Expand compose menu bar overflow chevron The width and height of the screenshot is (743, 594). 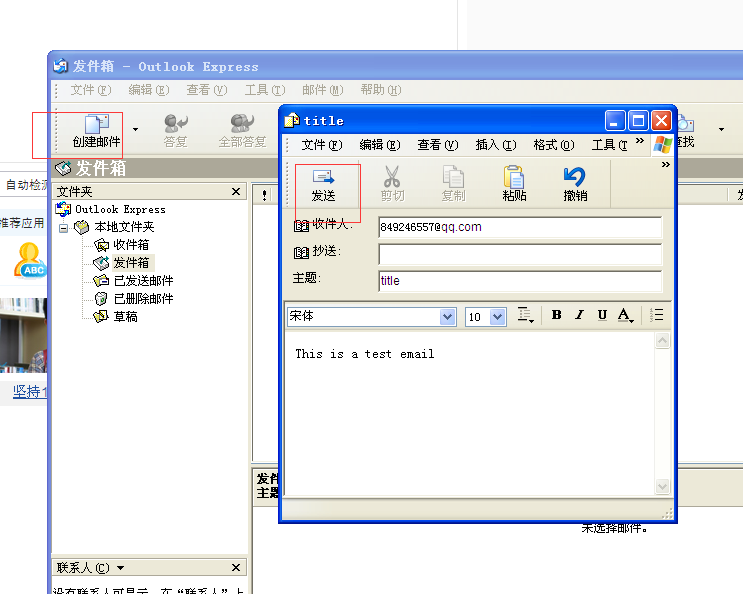(640, 141)
